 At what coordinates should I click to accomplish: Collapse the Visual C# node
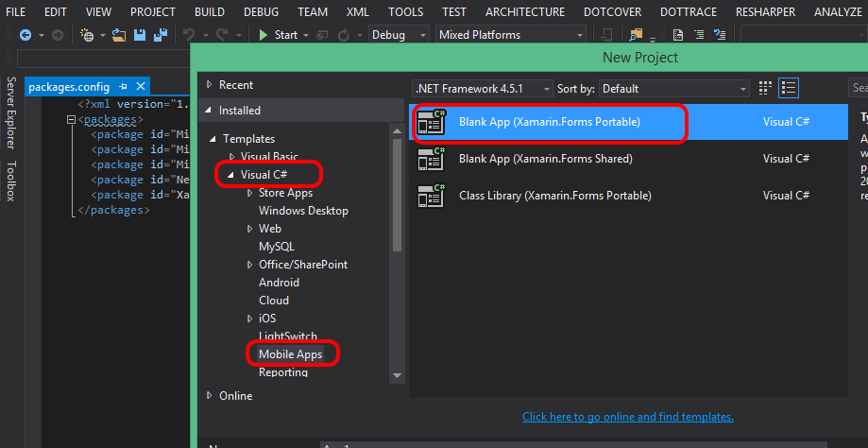(230, 175)
